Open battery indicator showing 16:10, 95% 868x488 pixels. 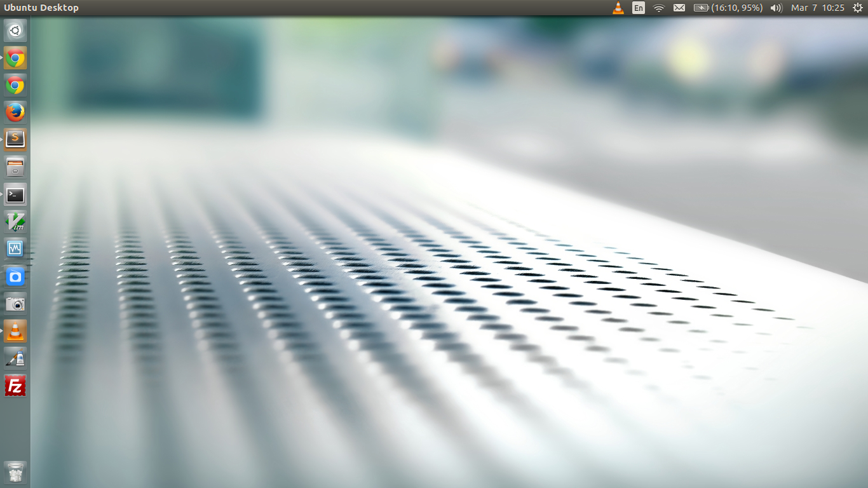click(728, 8)
